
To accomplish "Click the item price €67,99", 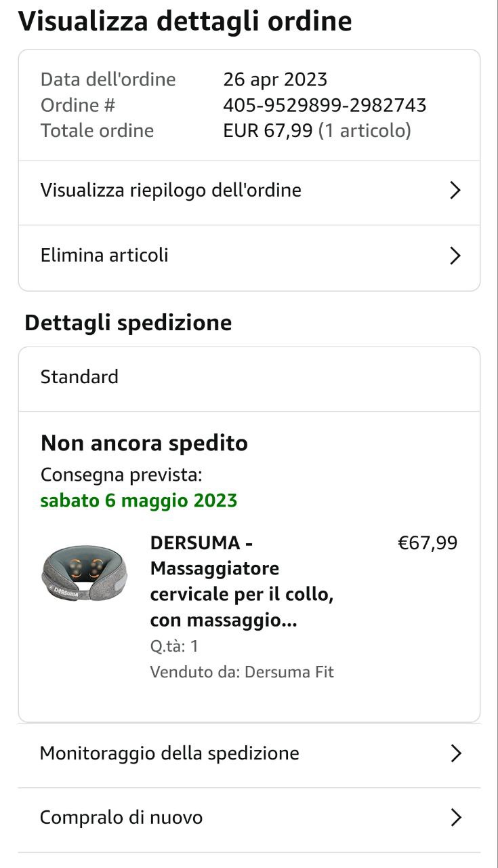I will coord(427,543).
